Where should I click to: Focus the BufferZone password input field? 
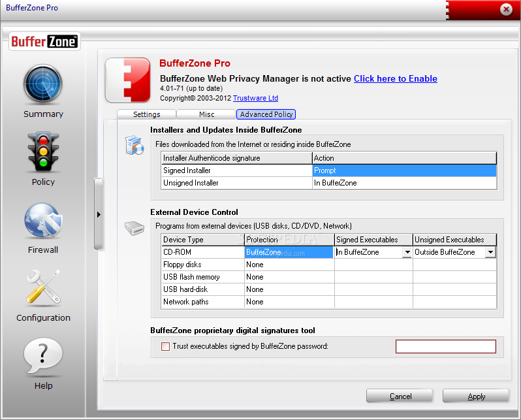pos(445,346)
